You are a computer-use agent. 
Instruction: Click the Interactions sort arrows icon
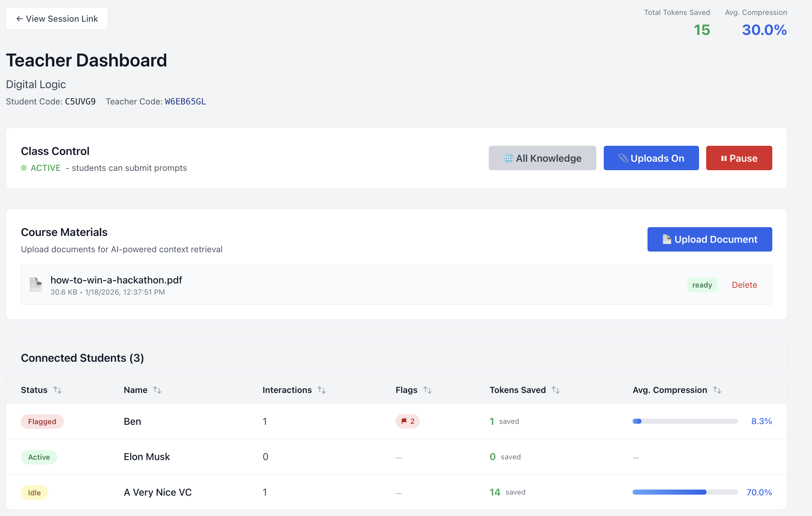pyautogui.click(x=322, y=390)
